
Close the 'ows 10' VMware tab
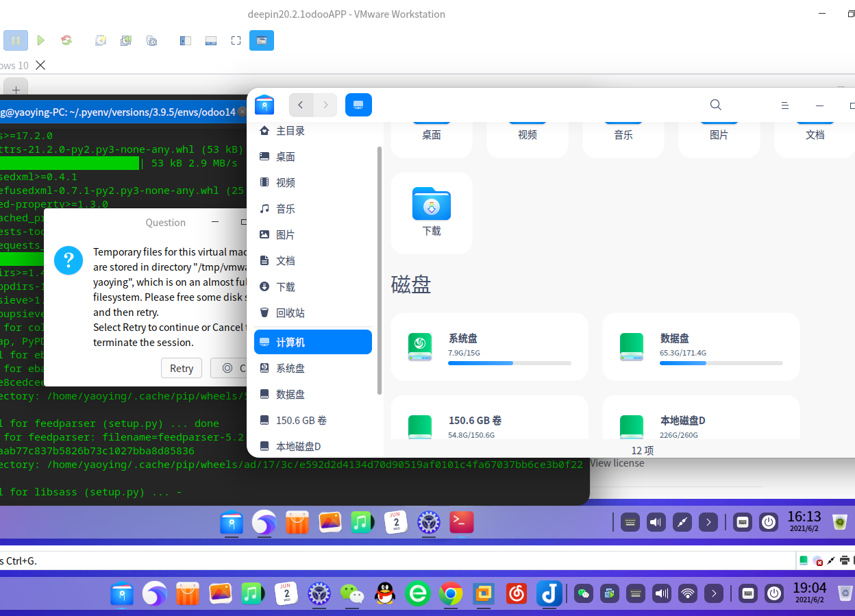(x=40, y=65)
